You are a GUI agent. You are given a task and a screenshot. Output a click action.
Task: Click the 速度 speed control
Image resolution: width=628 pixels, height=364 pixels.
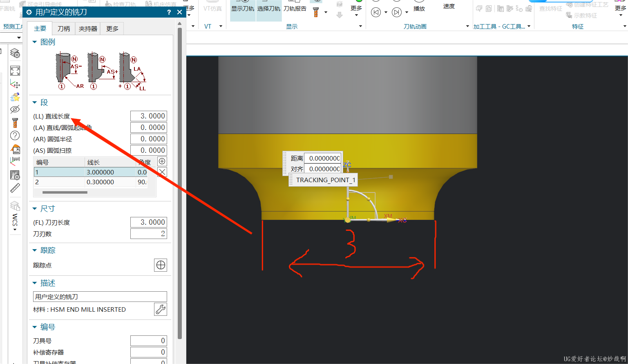(x=449, y=6)
